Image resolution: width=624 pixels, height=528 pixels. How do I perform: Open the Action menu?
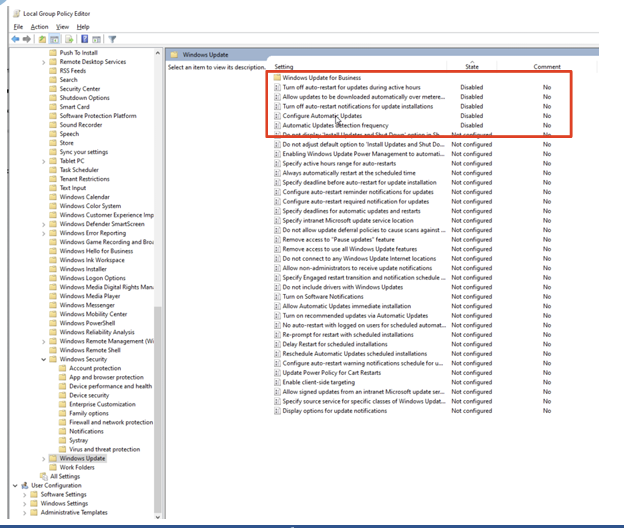click(x=39, y=27)
